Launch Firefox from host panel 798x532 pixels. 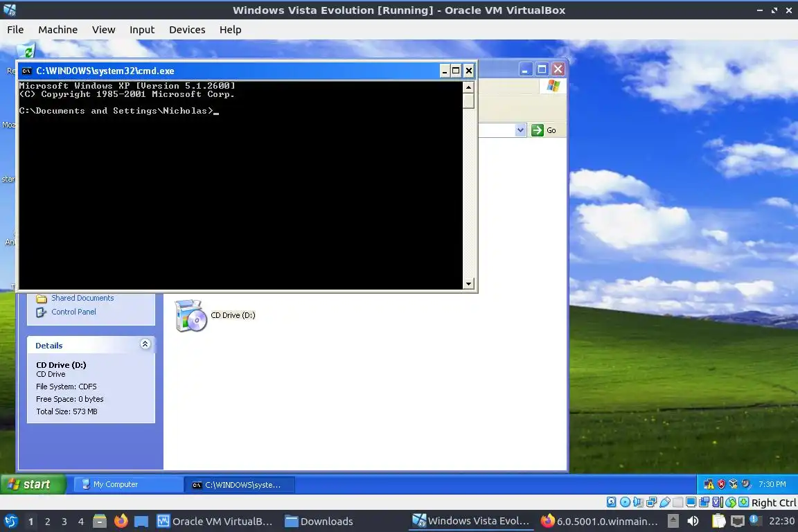(121, 521)
